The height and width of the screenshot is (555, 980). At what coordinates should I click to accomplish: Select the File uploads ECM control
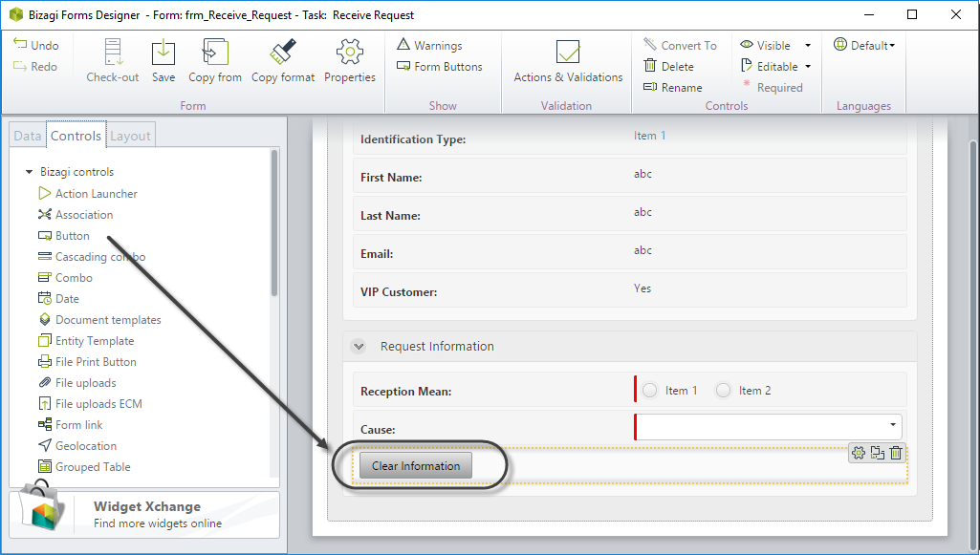point(90,404)
